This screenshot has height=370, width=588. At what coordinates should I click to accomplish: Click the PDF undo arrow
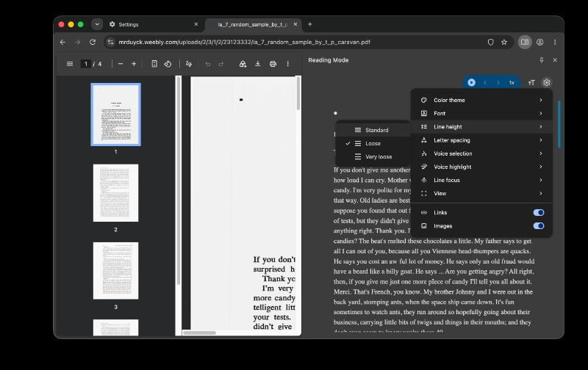click(208, 64)
